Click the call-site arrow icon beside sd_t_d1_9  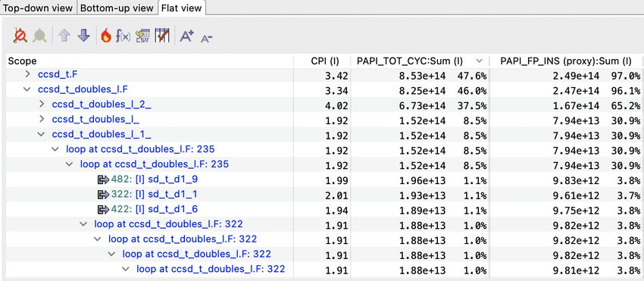pyautogui.click(x=103, y=179)
